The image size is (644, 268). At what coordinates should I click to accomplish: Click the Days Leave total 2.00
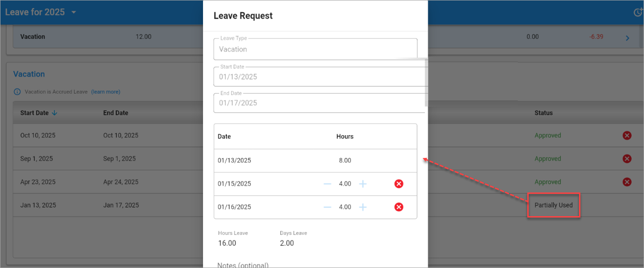click(x=287, y=243)
